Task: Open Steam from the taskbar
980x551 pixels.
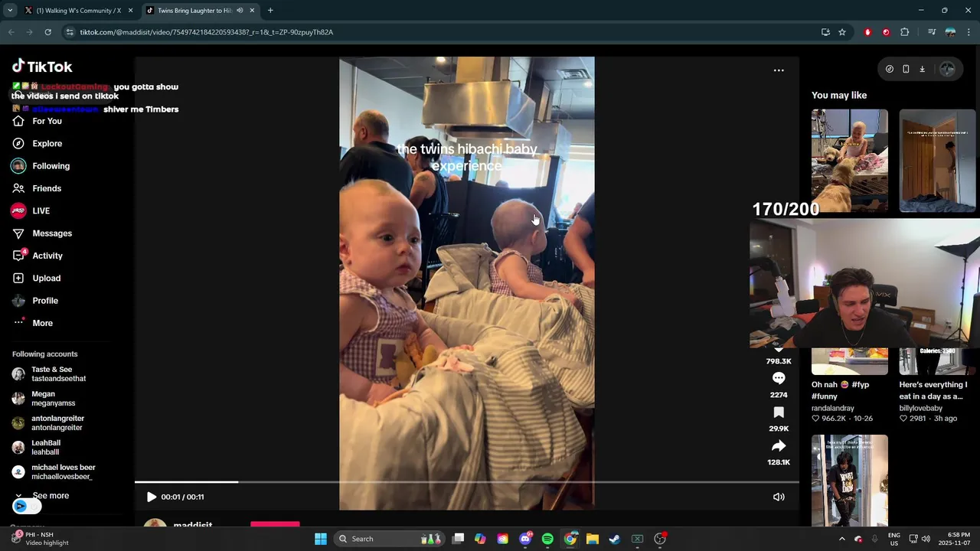Action: click(x=615, y=539)
